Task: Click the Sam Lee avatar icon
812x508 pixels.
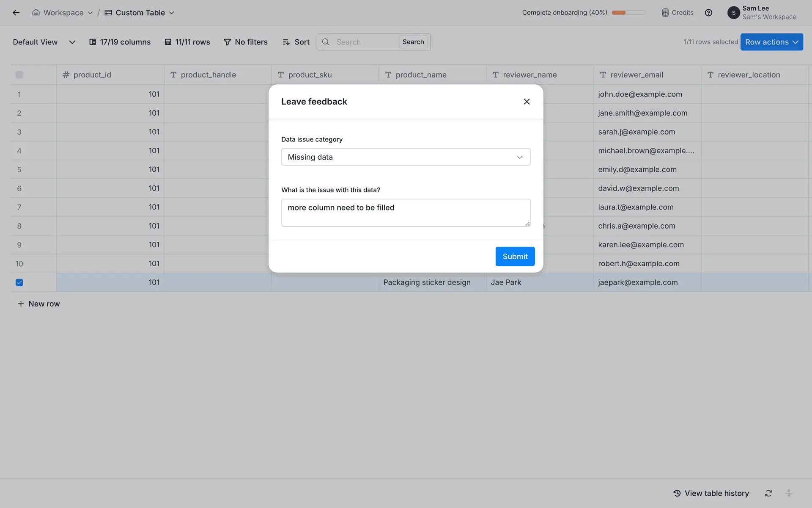Action: [x=733, y=13]
